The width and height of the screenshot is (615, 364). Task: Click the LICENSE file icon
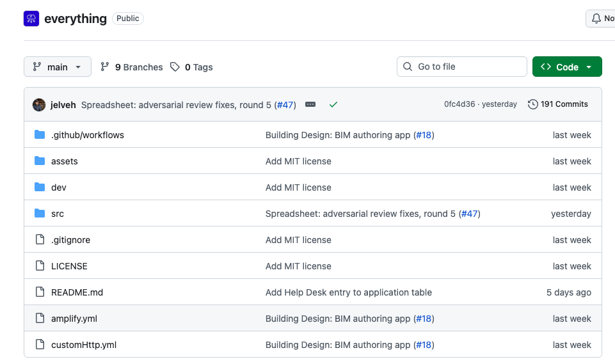point(40,265)
